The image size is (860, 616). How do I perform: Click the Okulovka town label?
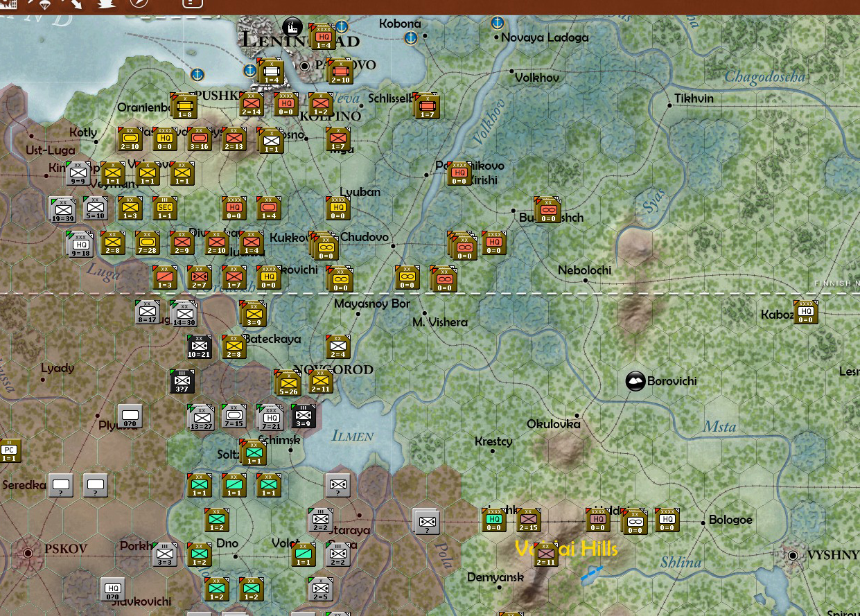coord(553,424)
